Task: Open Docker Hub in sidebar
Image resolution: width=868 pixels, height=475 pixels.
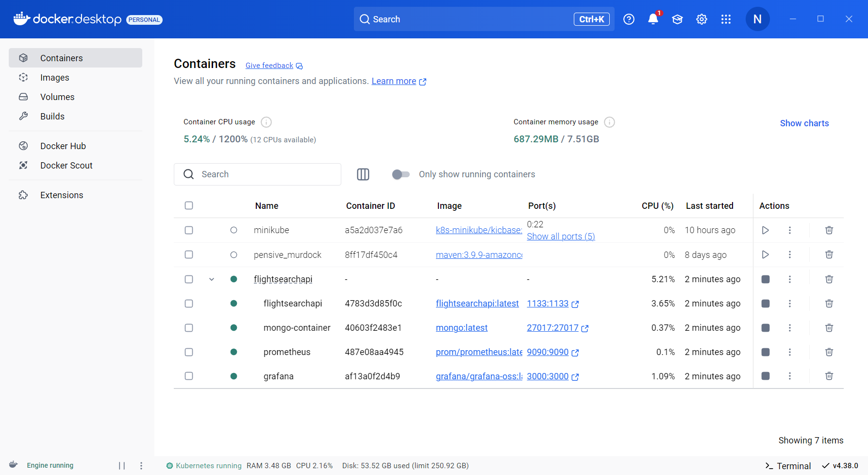Action: point(75,146)
